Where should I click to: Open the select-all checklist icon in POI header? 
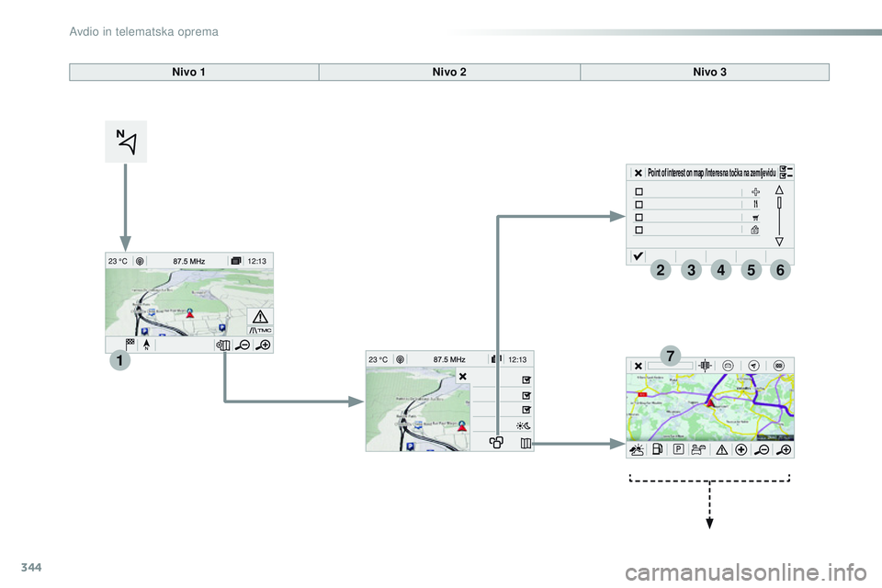point(786,172)
